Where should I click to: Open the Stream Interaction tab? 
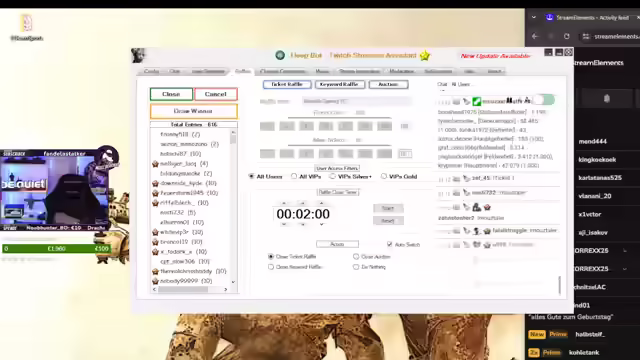359,71
